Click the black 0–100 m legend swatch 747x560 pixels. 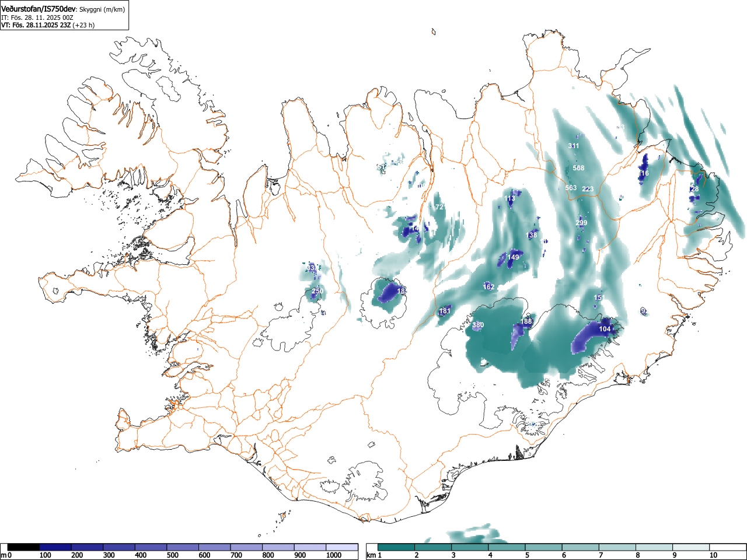[x=23, y=547]
